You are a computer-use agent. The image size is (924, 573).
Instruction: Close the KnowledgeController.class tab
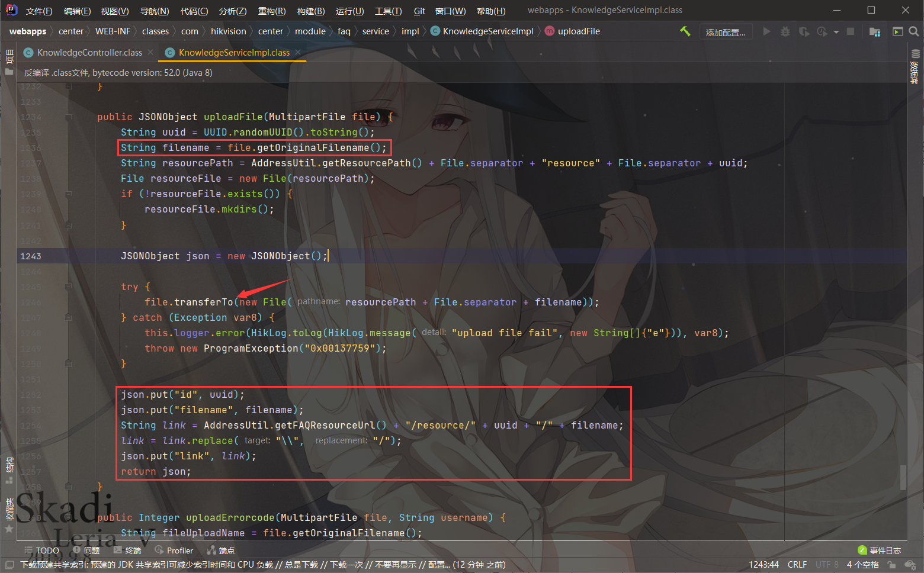[150, 53]
